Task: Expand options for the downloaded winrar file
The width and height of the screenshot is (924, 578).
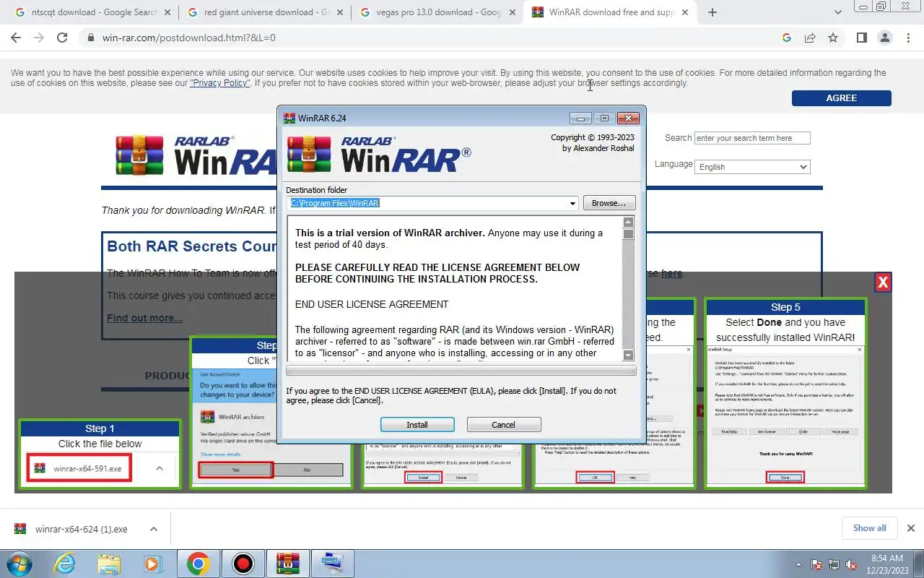Action: (x=154, y=529)
